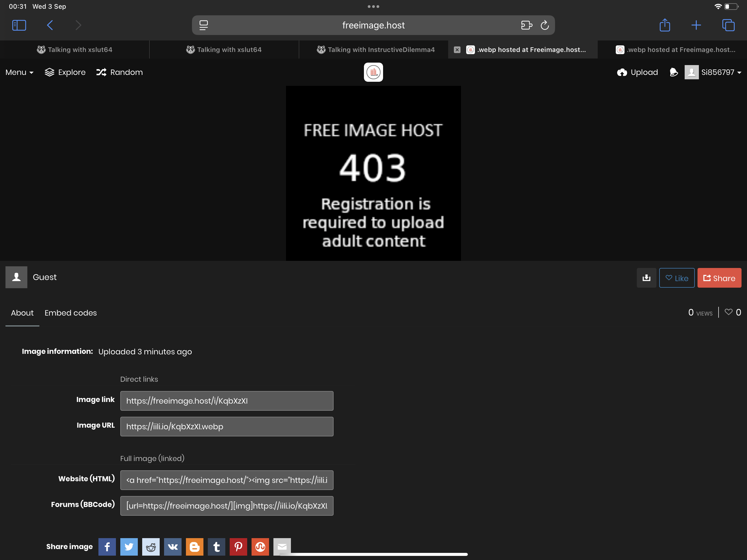Share image on Blogger
Image resolution: width=747 pixels, height=560 pixels.
click(194, 547)
